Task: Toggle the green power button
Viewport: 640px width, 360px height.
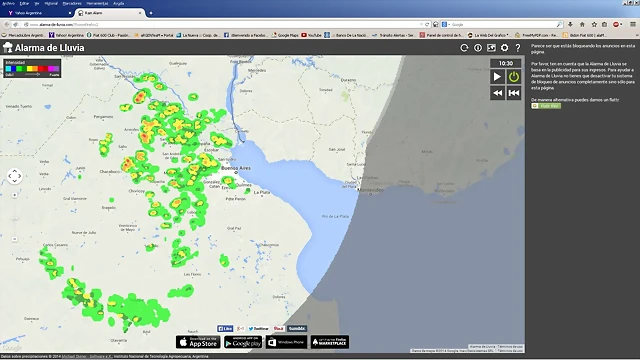Action: [x=514, y=77]
